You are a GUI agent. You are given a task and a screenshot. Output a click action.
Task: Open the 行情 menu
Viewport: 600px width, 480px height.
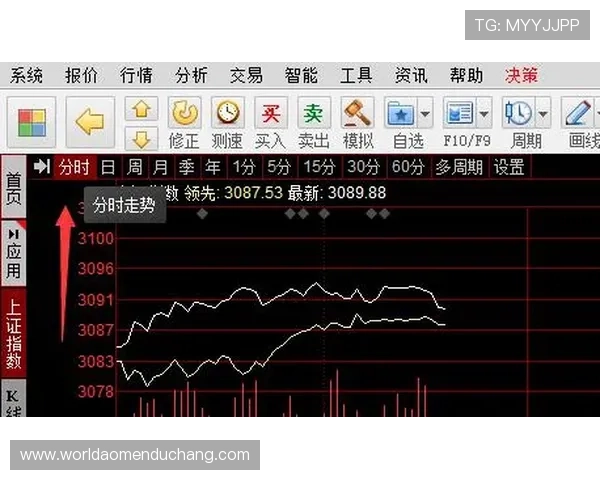pos(136,75)
